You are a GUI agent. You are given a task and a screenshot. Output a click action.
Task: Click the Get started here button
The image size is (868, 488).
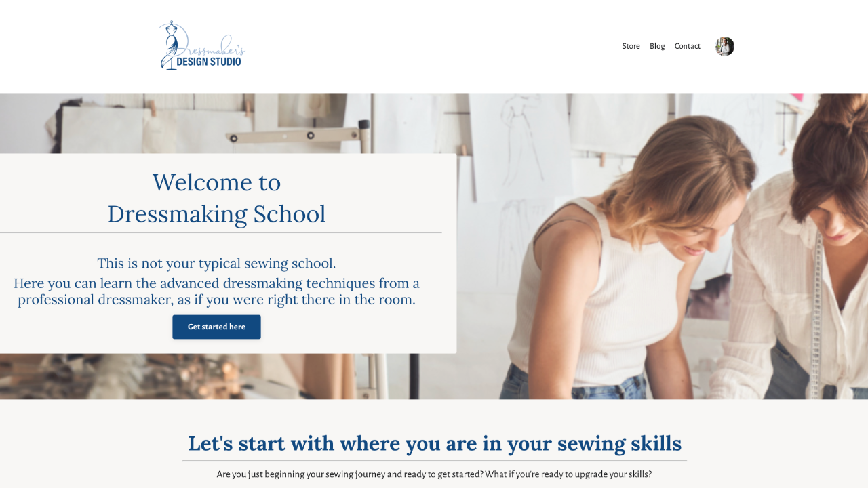click(216, 327)
